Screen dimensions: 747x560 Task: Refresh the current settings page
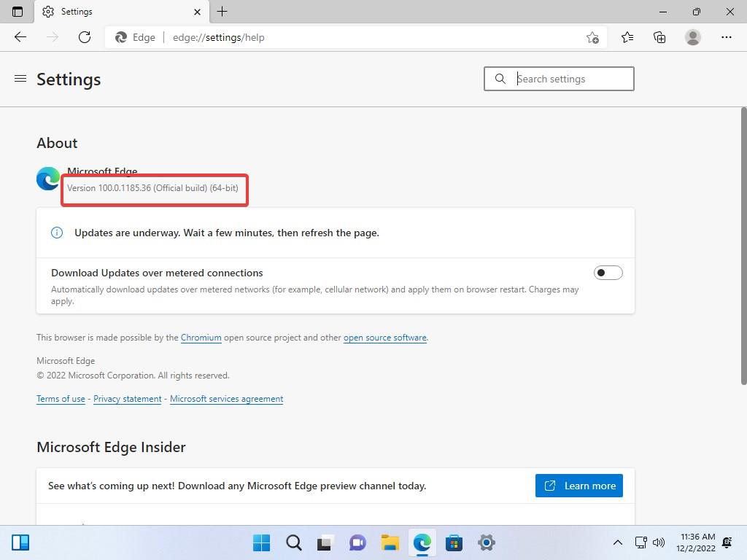pos(85,37)
